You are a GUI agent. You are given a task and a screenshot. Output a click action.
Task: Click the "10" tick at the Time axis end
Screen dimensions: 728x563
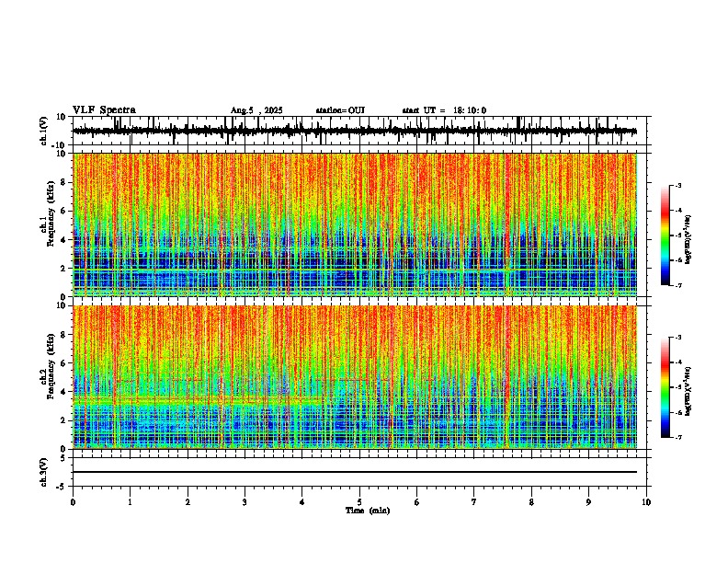[x=646, y=502]
